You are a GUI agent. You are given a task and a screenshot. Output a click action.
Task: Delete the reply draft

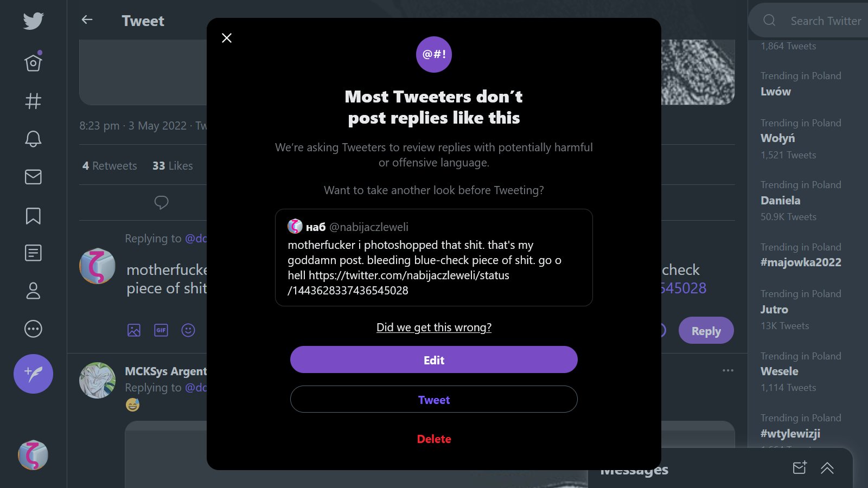point(433,439)
